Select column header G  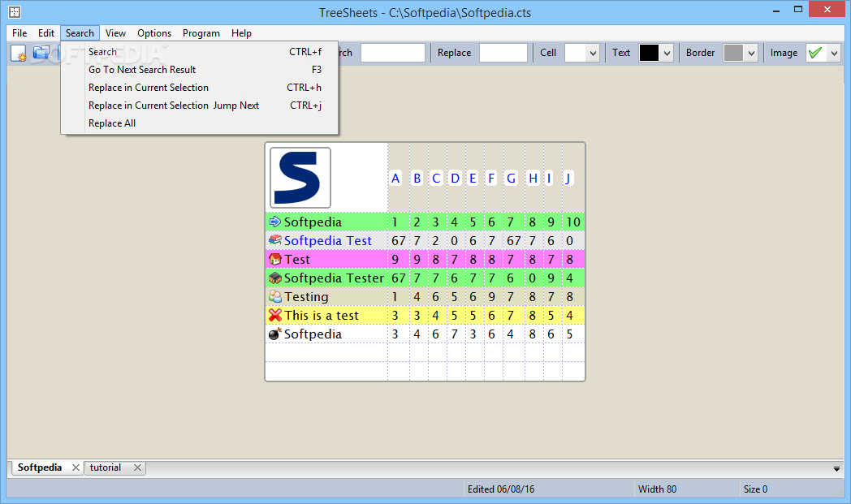click(511, 178)
